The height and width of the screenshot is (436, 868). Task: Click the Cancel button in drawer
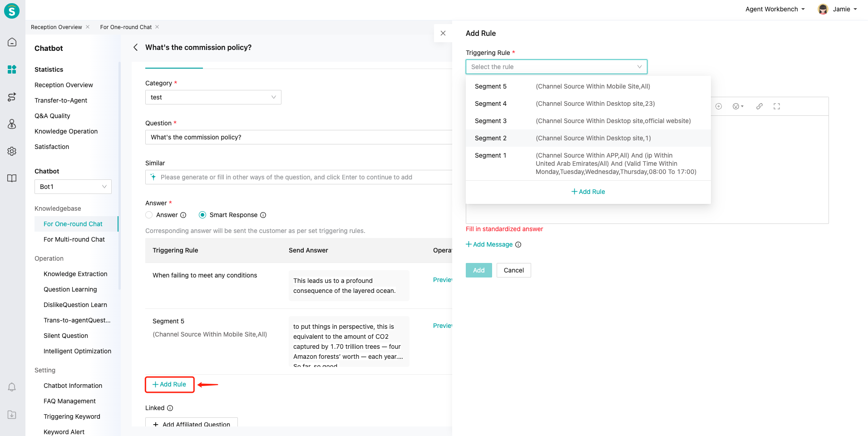click(514, 270)
